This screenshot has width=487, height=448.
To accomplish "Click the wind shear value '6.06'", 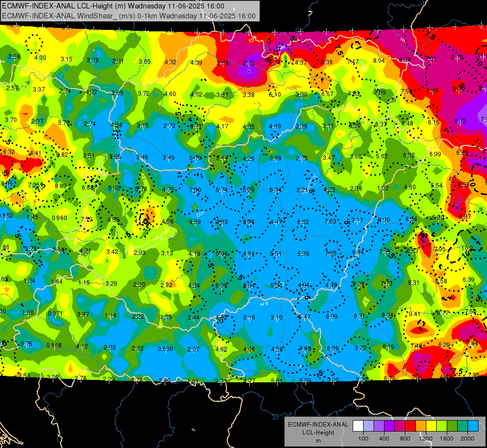I will pos(221,285).
